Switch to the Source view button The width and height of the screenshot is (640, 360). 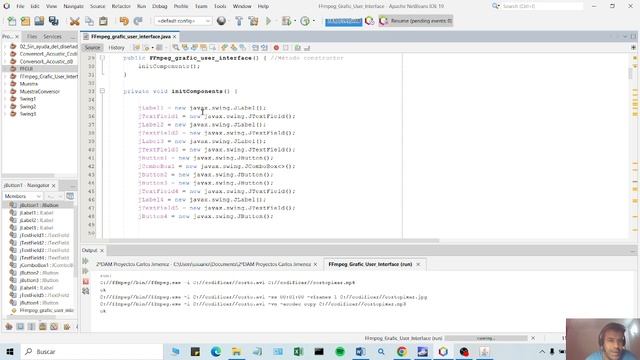[92, 48]
